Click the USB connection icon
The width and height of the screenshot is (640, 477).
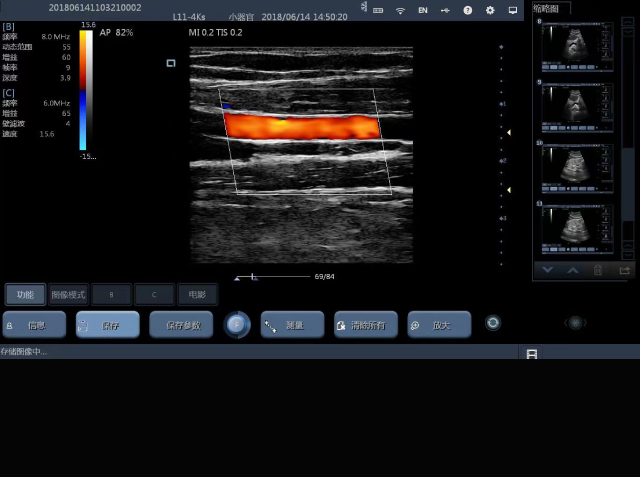pos(444,10)
